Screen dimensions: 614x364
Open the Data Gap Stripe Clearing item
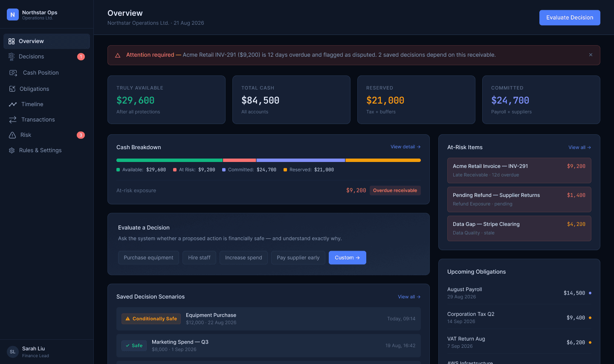click(x=519, y=228)
